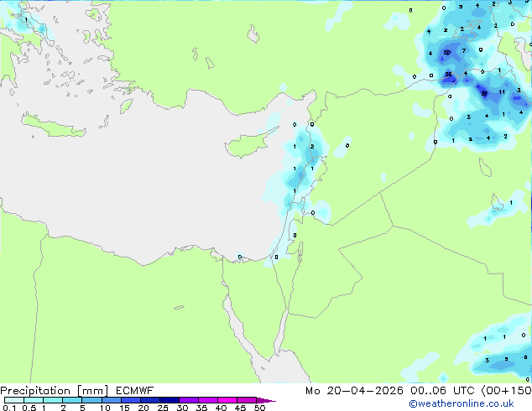Click the map precipitation value '23'
The height and width of the screenshot is (411, 532).
(449, 75)
